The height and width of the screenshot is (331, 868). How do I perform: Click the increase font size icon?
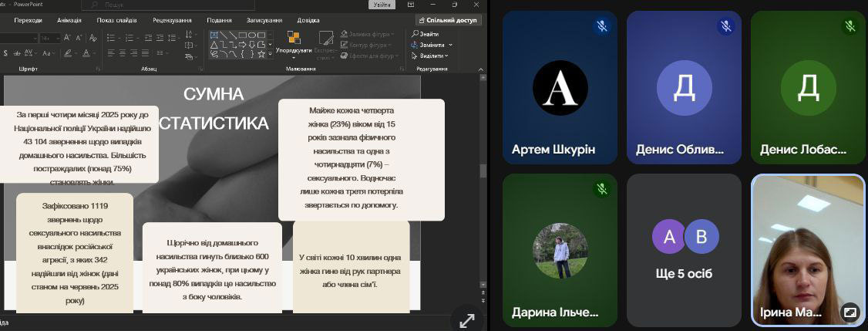pyautogui.click(x=66, y=38)
